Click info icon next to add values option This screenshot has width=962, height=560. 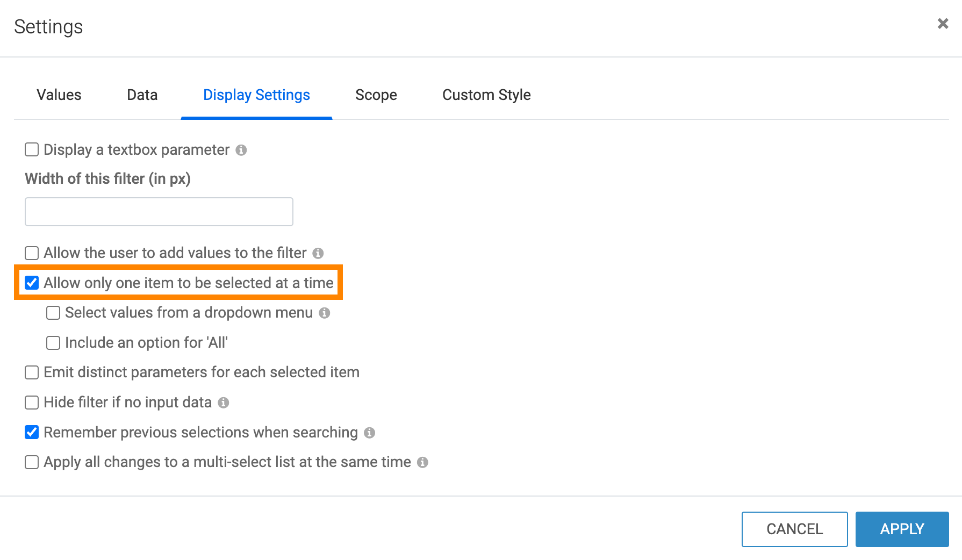318,253
